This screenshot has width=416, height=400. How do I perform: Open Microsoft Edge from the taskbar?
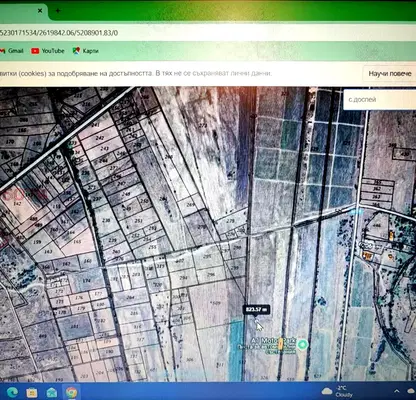[x=12, y=392]
